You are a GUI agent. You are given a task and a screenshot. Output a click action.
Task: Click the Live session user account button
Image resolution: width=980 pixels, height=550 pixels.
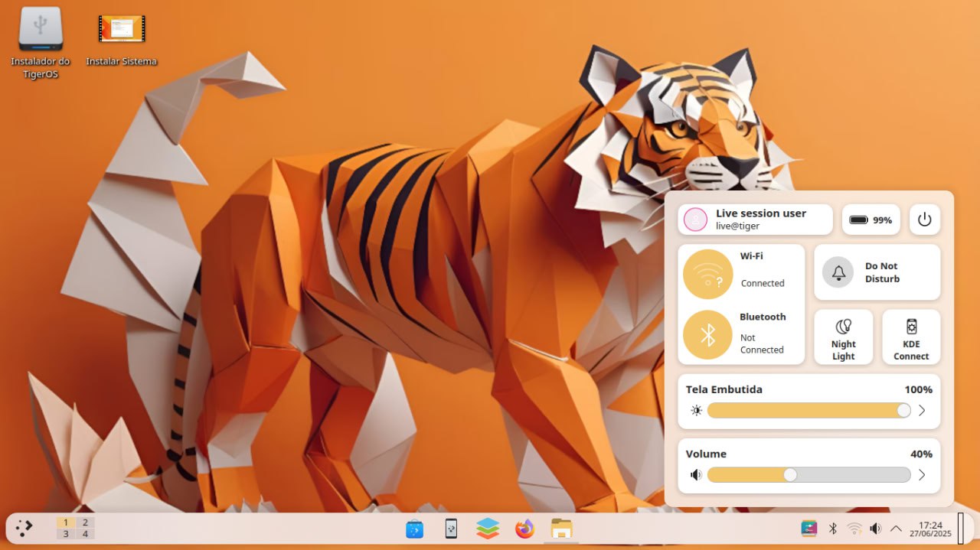755,220
